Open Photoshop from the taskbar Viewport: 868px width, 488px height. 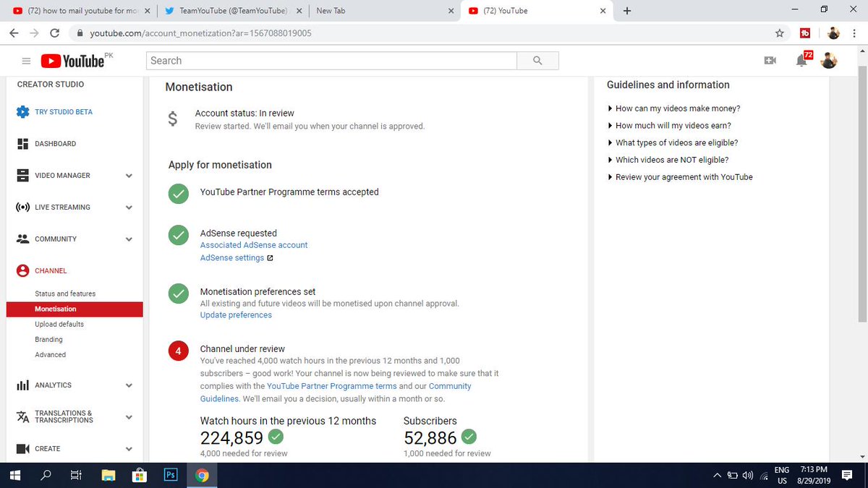tap(171, 476)
